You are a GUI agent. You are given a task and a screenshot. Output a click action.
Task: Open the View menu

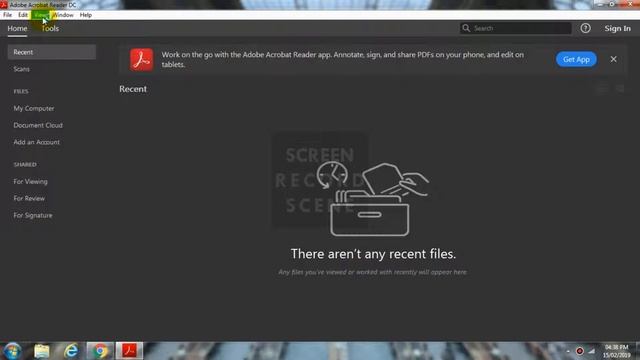click(x=40, y=15)
